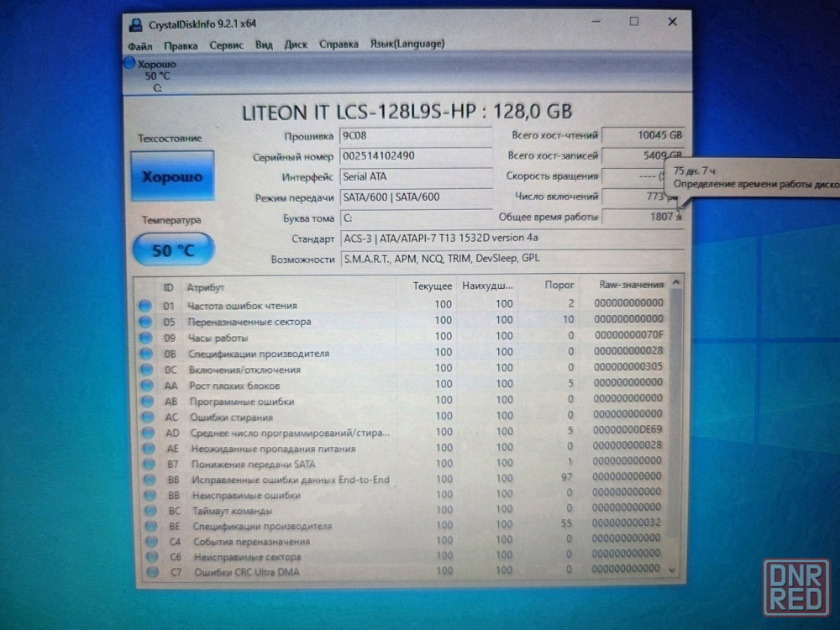Open the Вид menu
Image resolution: width=840 pixels, height=630 pixels.
point(264,45)
